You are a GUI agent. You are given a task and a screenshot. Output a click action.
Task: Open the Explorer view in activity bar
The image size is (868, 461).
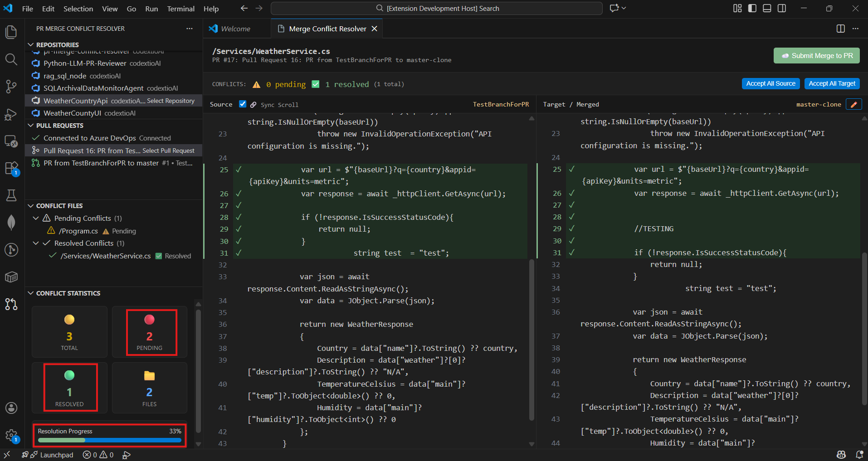pos(11,32)
